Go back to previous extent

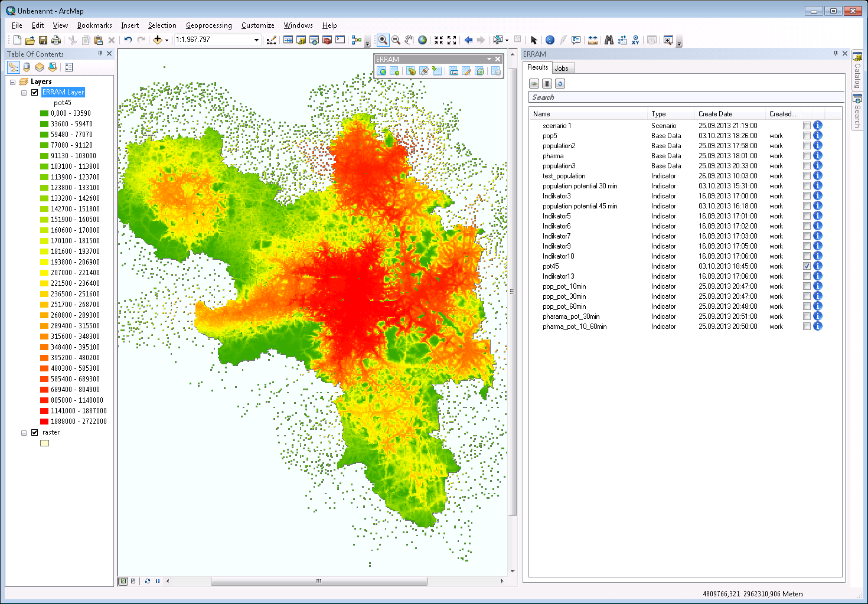coord(468,40)
